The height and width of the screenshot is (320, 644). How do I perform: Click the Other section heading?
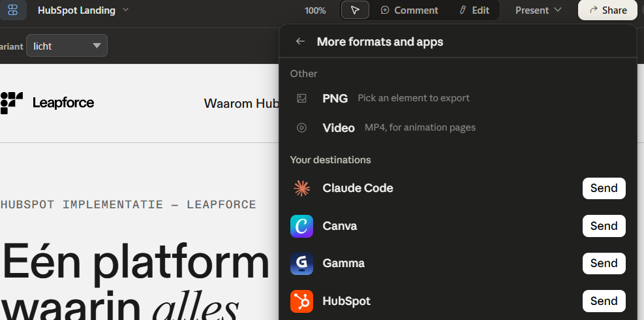pos(303,74)
